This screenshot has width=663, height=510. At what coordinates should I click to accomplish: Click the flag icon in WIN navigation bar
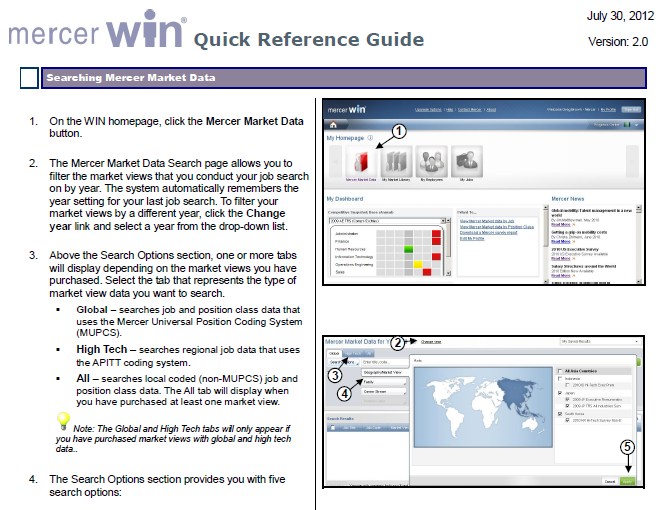(627, 125)
